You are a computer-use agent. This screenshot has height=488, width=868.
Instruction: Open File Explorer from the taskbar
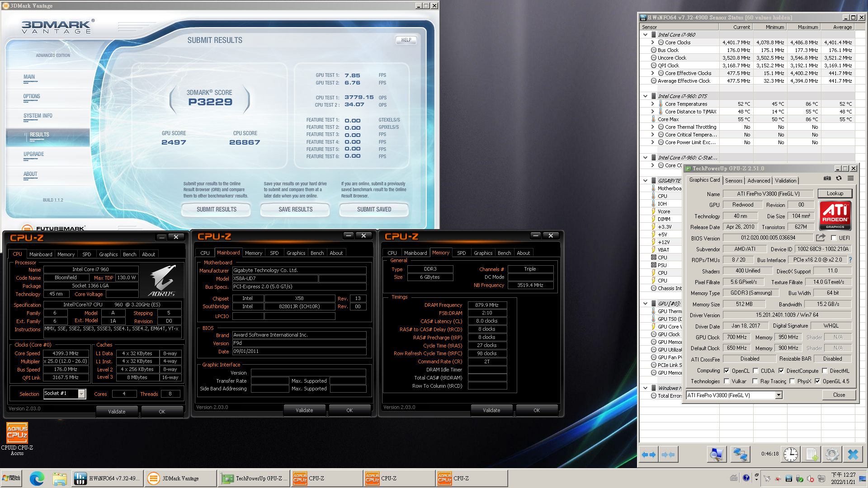tap(59, 479)
